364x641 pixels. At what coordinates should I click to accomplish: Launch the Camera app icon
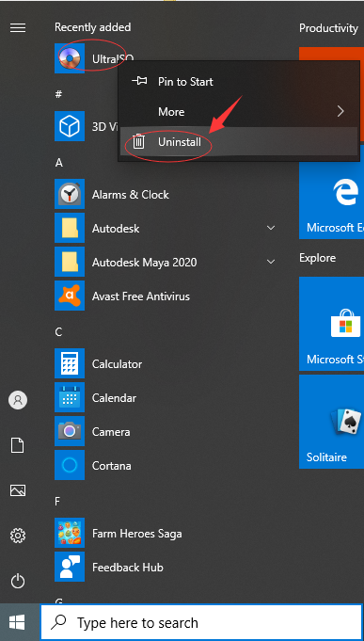coord(70,432)
